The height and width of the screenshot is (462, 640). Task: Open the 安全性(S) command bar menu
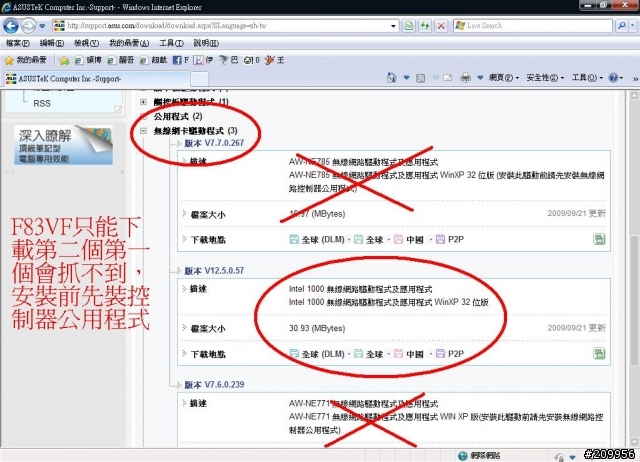[x=545, y=78]
